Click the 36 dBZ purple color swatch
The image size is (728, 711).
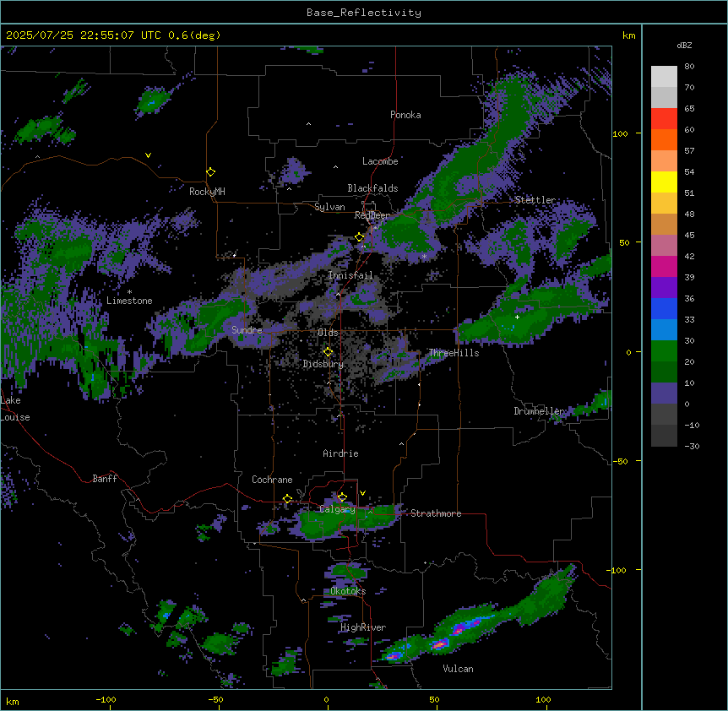[664, 288]
